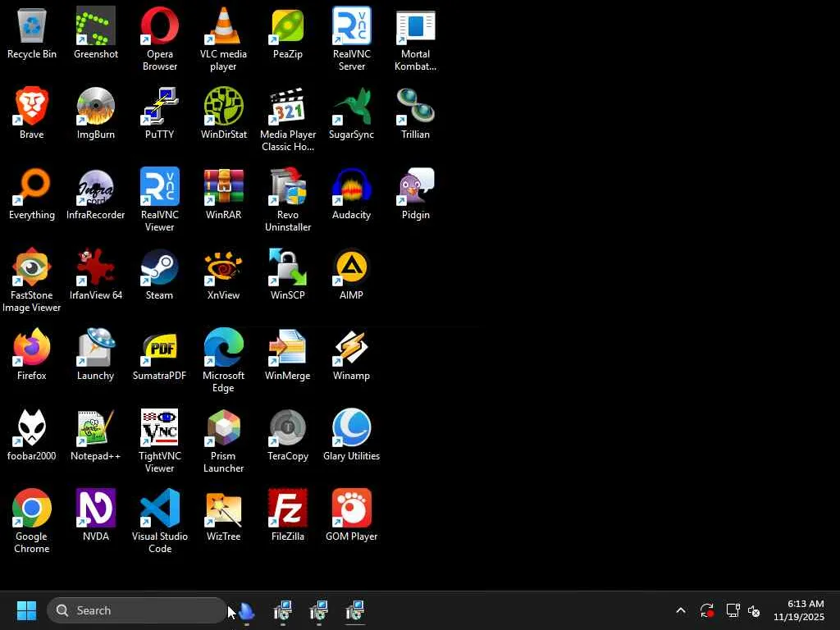Select the Firefox shortcut

tap(32, 354)
